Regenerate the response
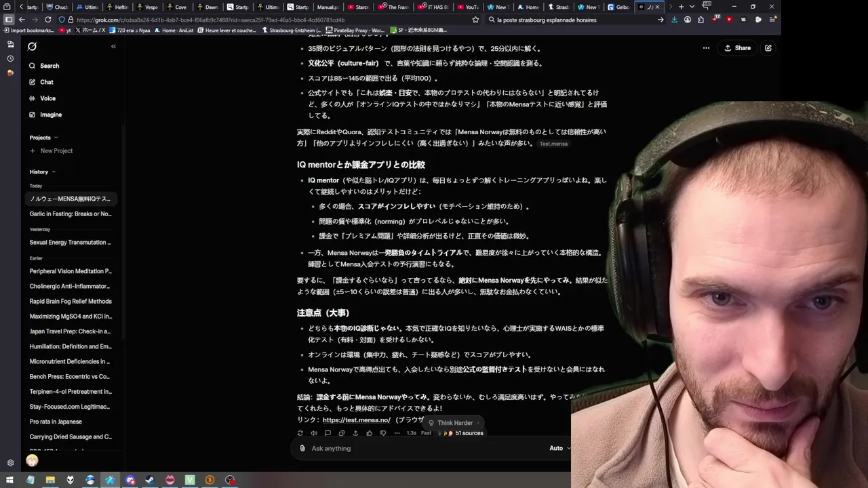Image resolution: width=868 pixels, height=488 pixels. (300, 433)
